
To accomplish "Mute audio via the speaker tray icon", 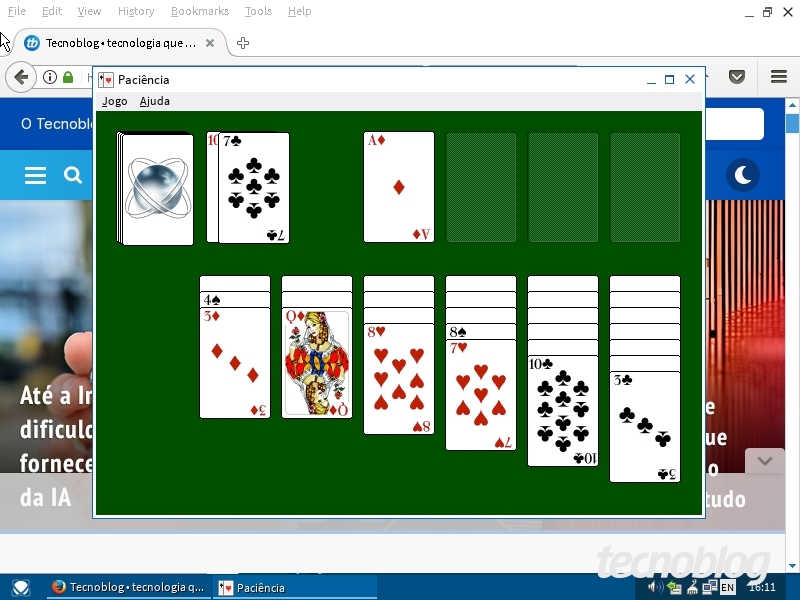I will click(653, 587).
